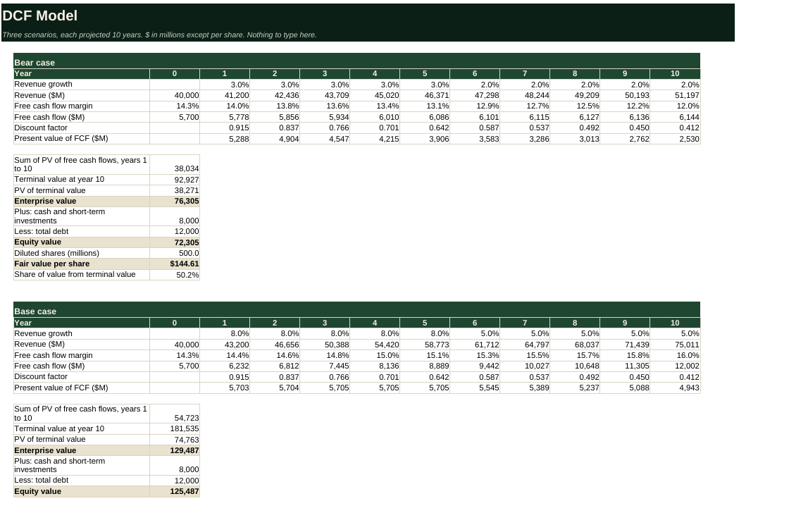Select Base case revenue cell 75,011
Screen dimensions: 789x532
(x=675, y=345)
